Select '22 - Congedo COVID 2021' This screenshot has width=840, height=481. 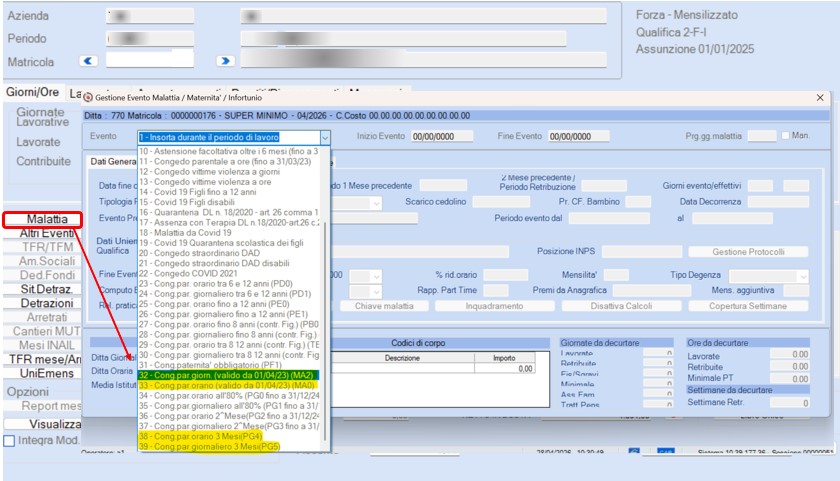[228, 273]
